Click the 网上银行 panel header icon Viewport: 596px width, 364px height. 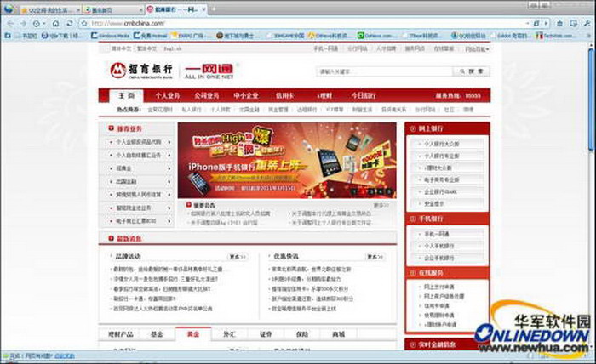(413, 128)
